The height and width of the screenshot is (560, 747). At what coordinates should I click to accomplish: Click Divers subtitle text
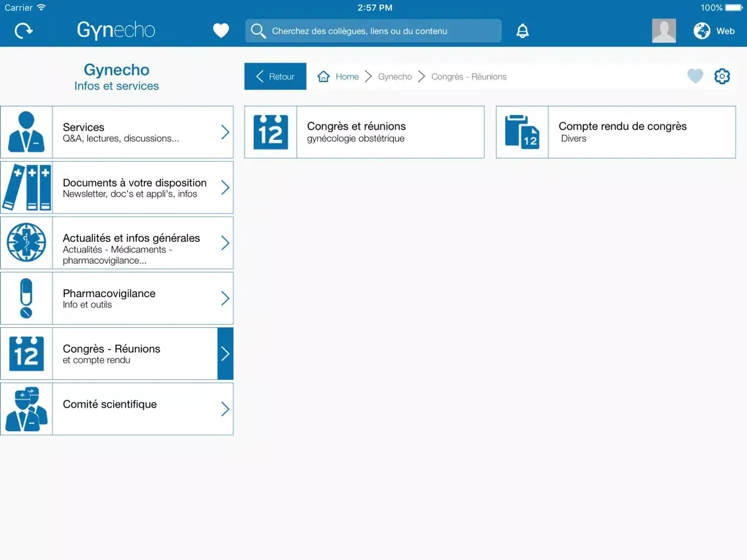pos(573,139)
